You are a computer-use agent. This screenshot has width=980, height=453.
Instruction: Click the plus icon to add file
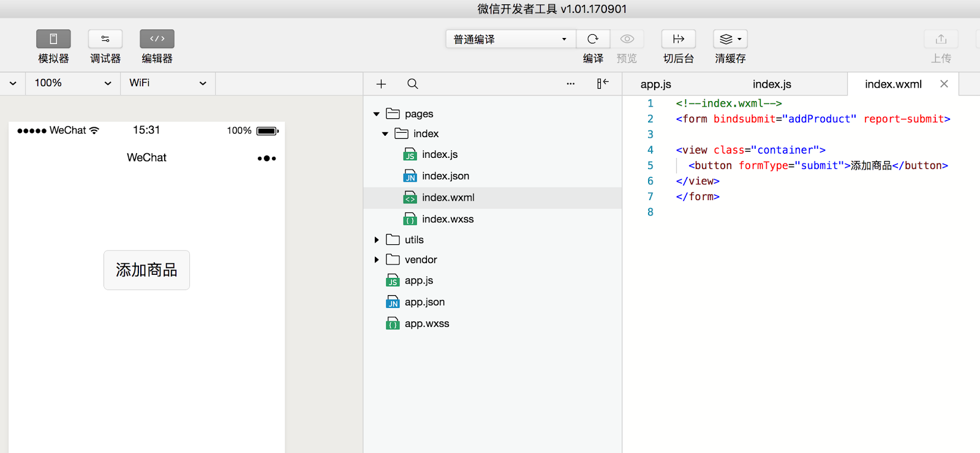(x=381, y=84)
